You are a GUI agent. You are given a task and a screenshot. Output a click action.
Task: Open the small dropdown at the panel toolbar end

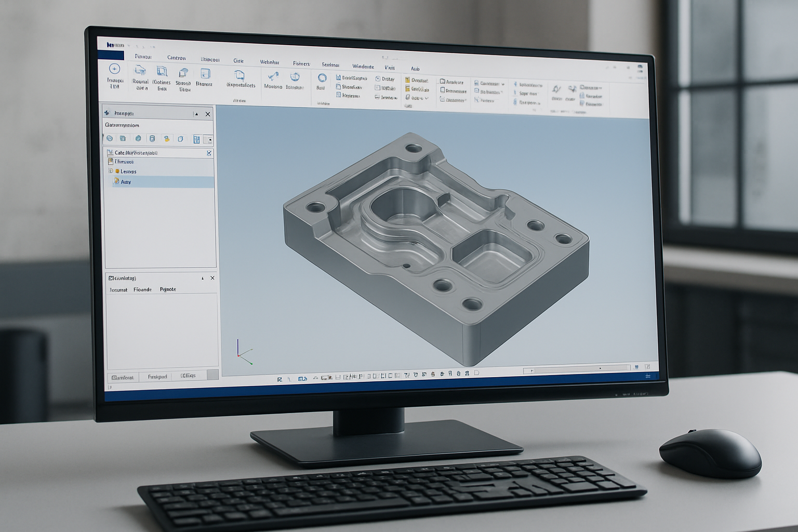(209, 139)
